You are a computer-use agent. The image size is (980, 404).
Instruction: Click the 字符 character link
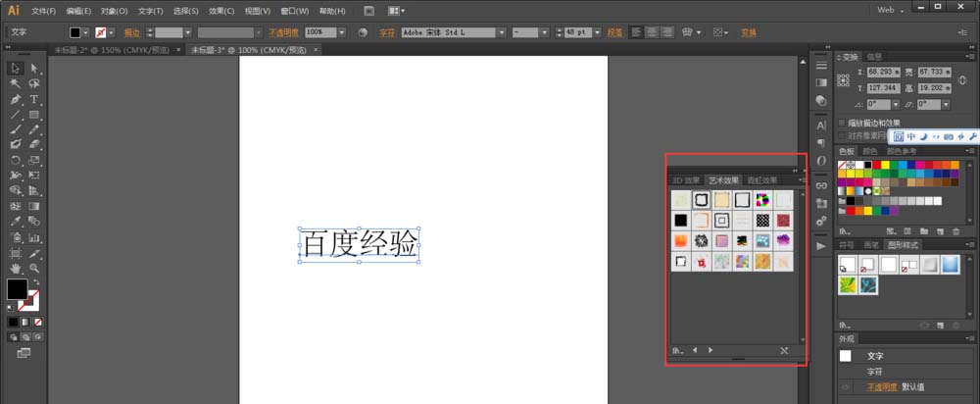[387, 32]
